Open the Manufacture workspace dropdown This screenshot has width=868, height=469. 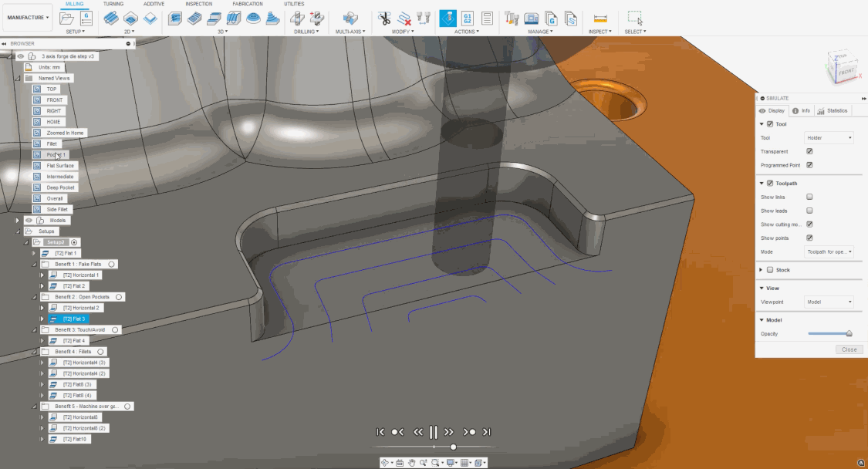[x=28, y=18]
